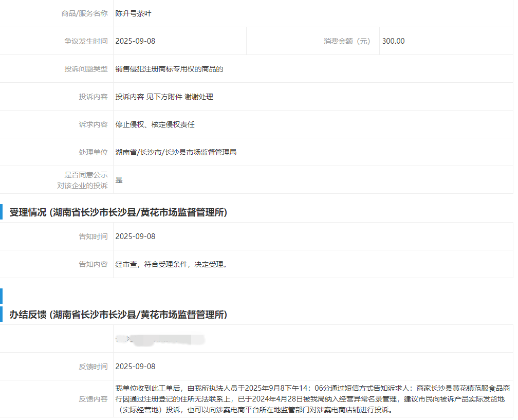518x420 pixels.
Task: Click the dispute date next to 争议发生时间
Action: (x=135, y=41)
